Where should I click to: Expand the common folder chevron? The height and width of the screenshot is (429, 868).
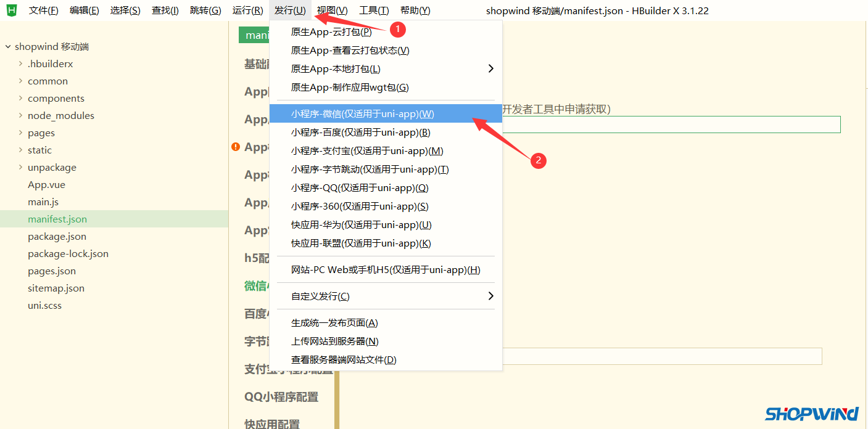pos(20,81)
